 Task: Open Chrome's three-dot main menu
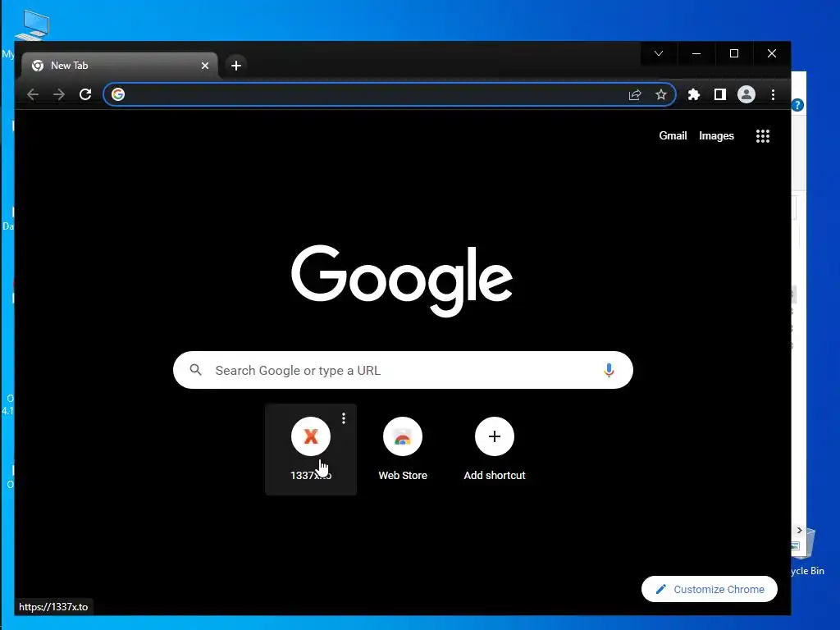pyautogui.click(x=773, y=95)
